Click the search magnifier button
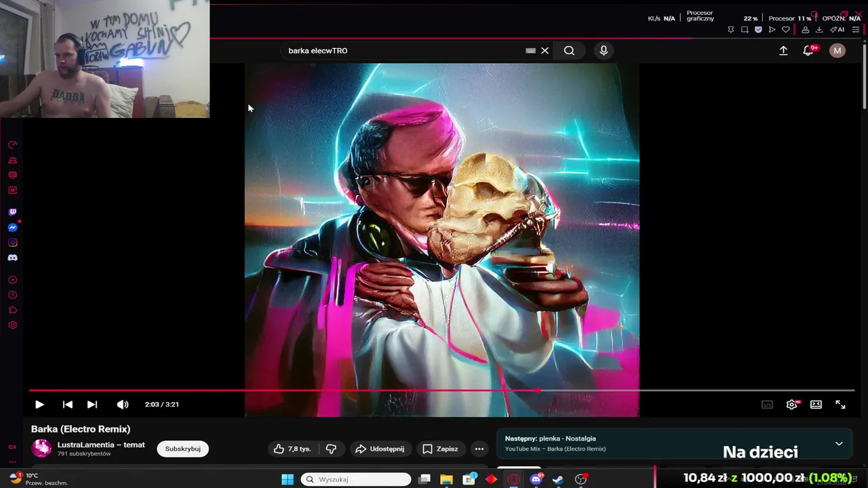Viewport: 868px width, 488px height. tap(569, 51)
